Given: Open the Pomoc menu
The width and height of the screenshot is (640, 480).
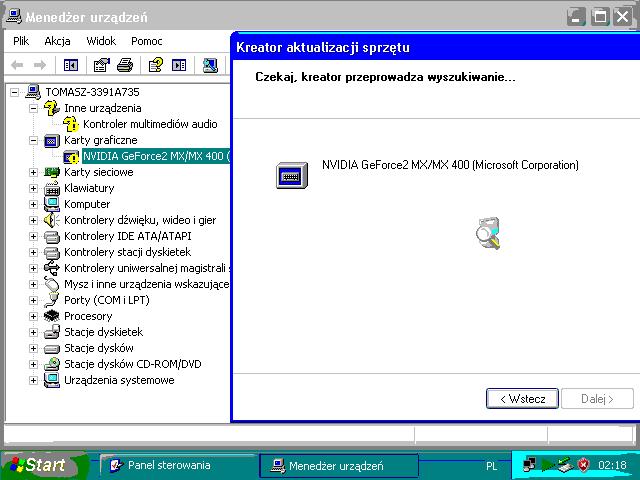Looking at the screenshot, I should 147,41.
